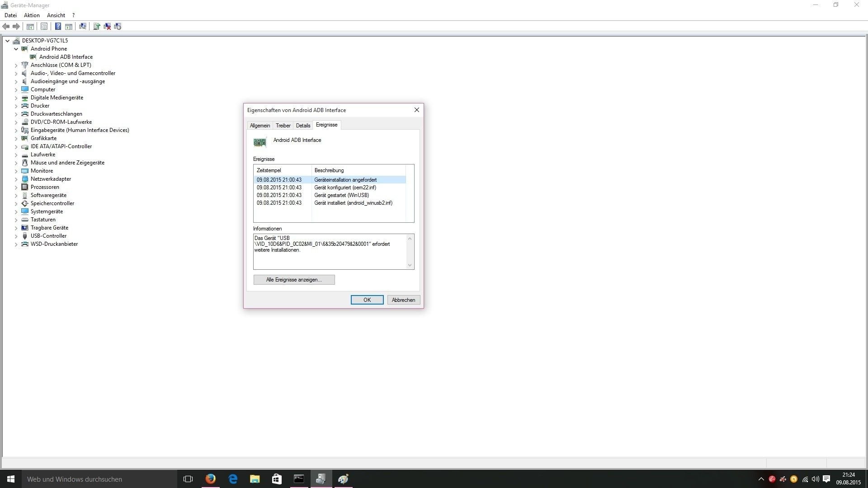Click the blue Help question-mark toolbar icon
Viewport: 868px width, 488px height.
pos(58,27)
